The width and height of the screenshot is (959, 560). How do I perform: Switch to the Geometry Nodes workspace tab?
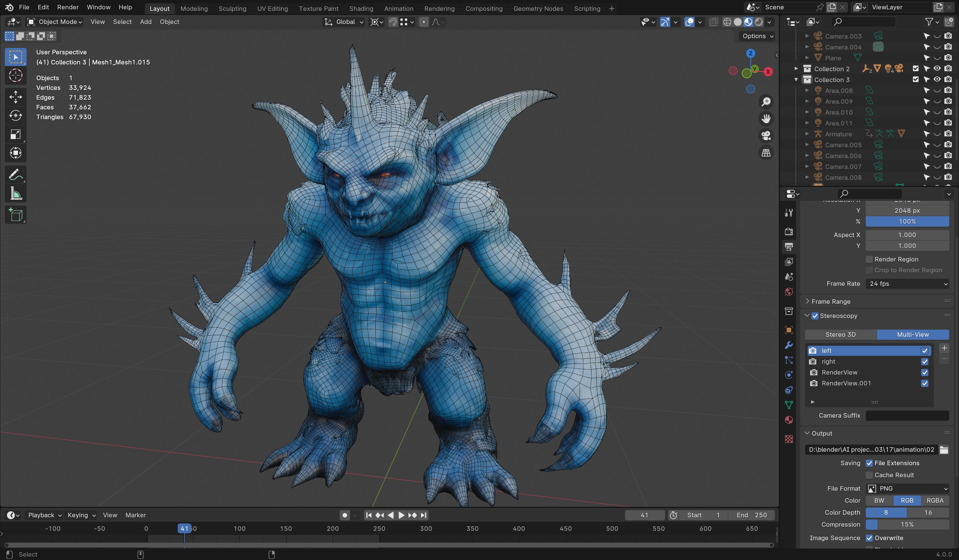coord(538,8)
